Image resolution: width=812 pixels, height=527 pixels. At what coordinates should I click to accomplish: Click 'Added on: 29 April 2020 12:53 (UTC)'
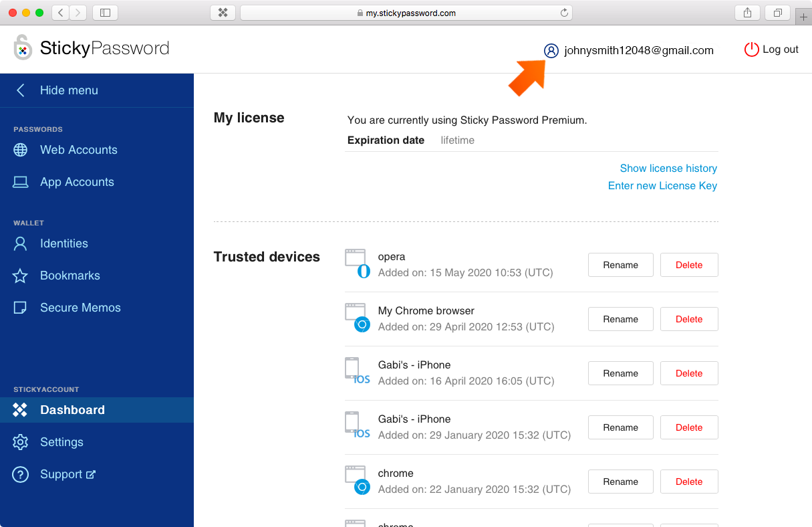click(x=466, y=327)
